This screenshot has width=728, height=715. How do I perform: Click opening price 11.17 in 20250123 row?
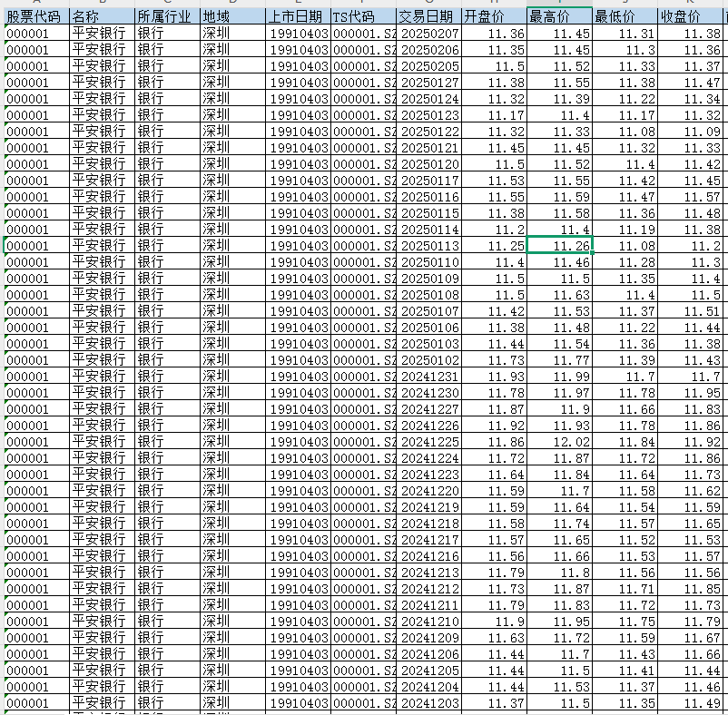click(x=495, y=115)
